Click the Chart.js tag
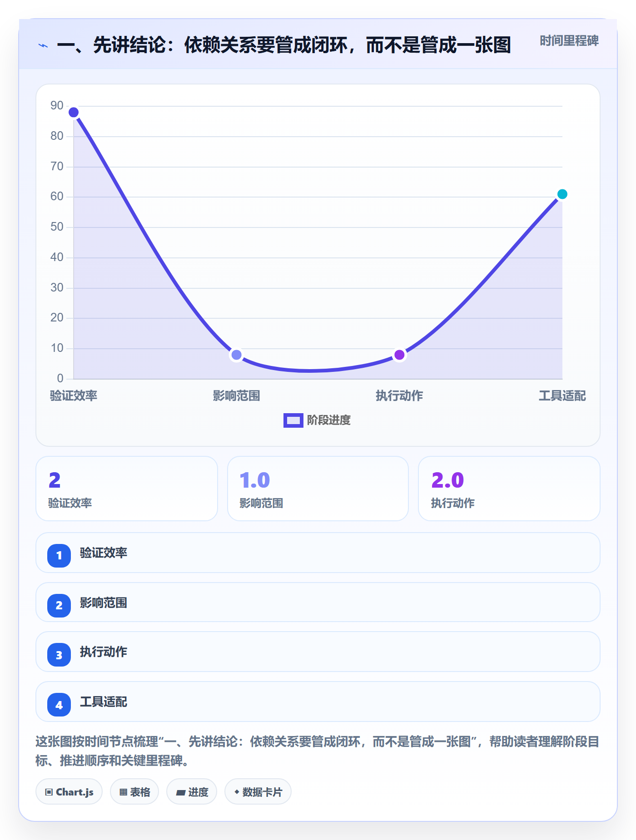The height and width of the screenshot is (840, 636). (x=69, y=792)
